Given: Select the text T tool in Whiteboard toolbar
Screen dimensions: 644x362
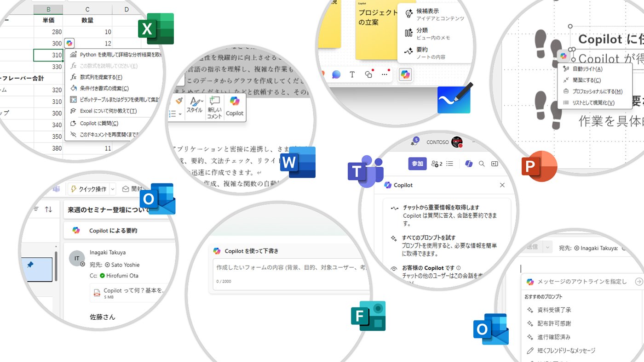Looking at the screenshot, I should [x=352, y=74].
